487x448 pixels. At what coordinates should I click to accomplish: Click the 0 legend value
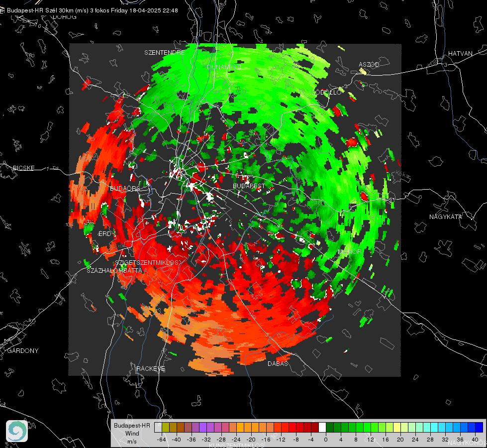click(x=325, y=440)
